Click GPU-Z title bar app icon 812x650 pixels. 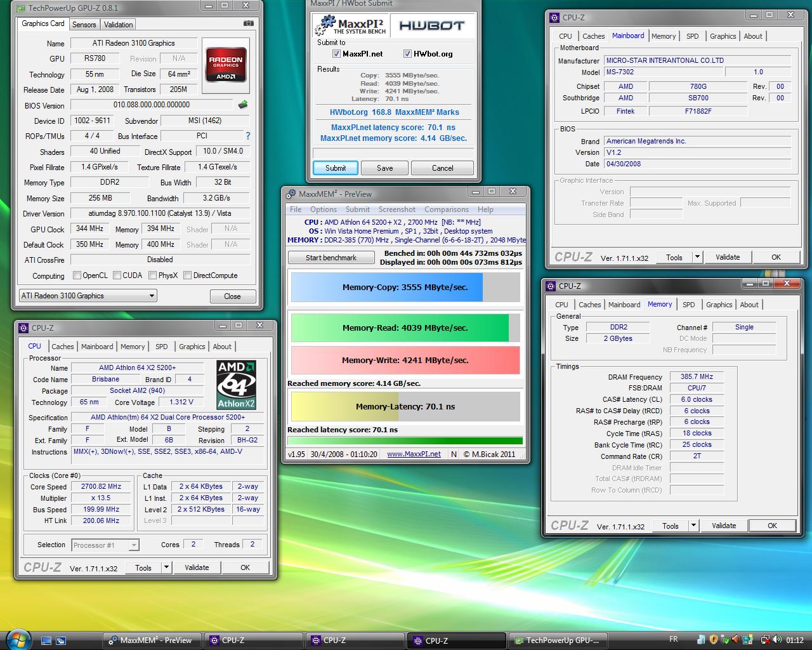(21, 8)
